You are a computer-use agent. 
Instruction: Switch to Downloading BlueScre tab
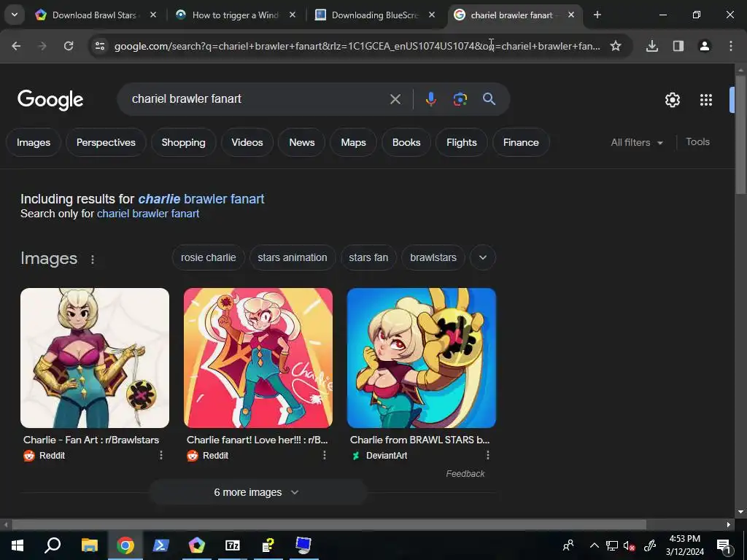tap(375, 15)
